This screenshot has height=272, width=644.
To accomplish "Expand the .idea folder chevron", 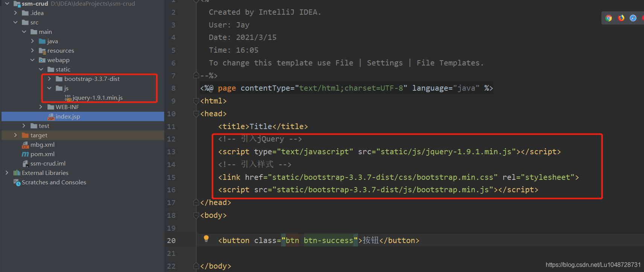I will pyautogui.click(x=15, y=13).
